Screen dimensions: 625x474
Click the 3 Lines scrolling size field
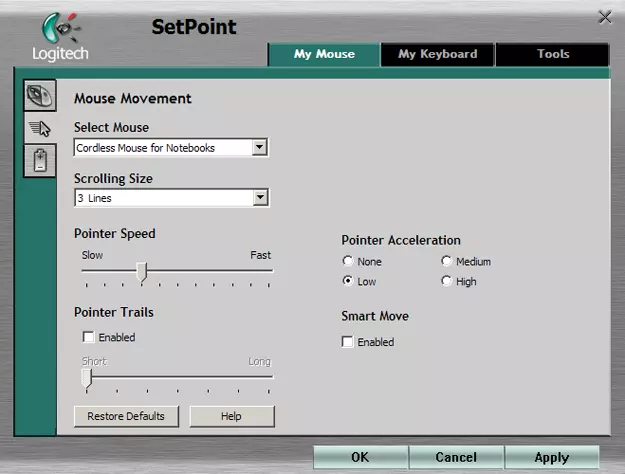171,198
